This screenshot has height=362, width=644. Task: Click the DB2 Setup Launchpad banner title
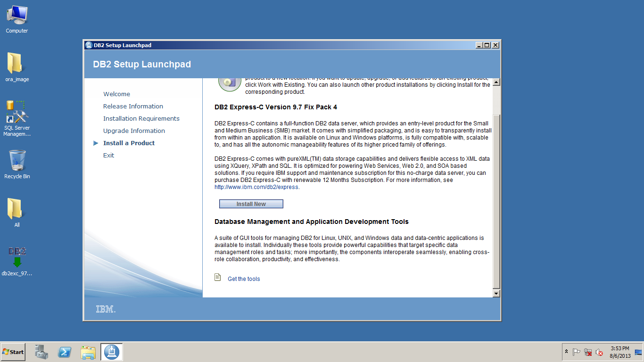click(142, 64)
